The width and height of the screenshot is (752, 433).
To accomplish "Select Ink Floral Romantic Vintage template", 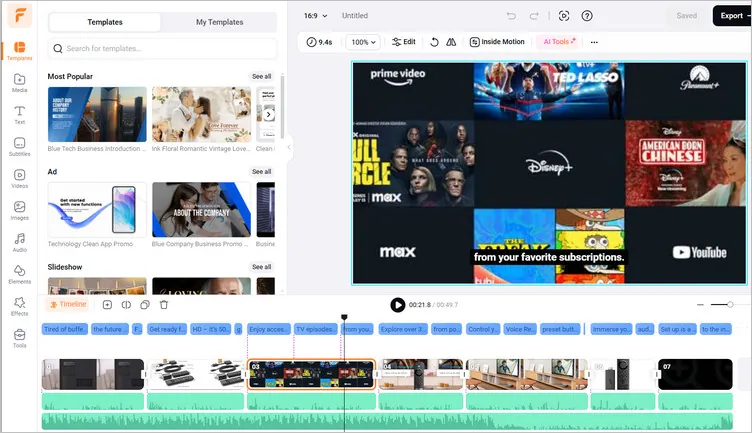I will (201, 114).
